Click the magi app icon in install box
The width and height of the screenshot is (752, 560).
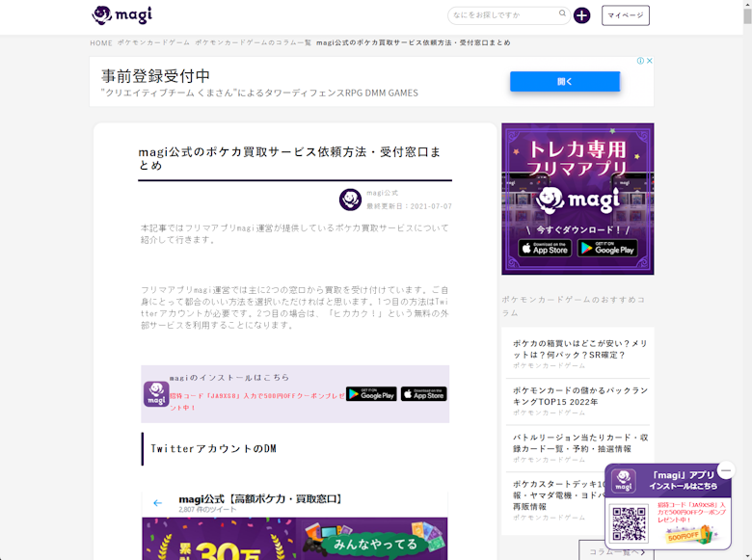click(x=156, y=393)
